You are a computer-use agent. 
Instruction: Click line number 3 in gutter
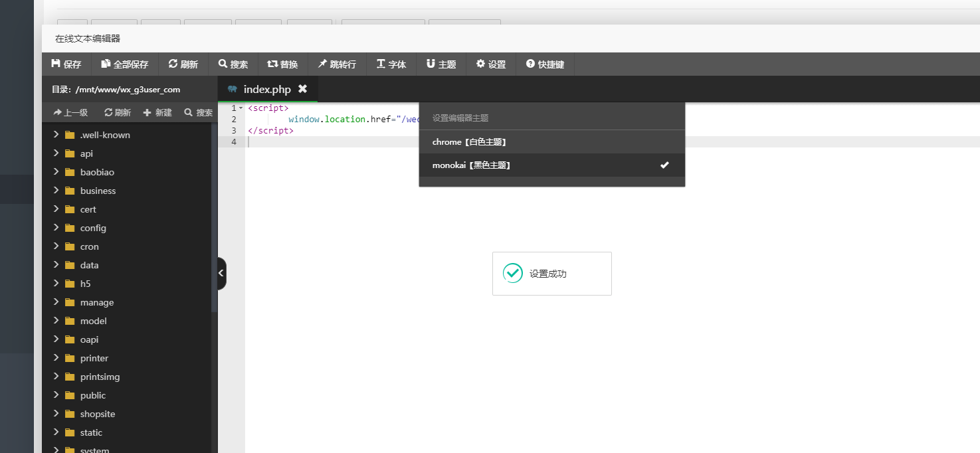tap(233, 131)
